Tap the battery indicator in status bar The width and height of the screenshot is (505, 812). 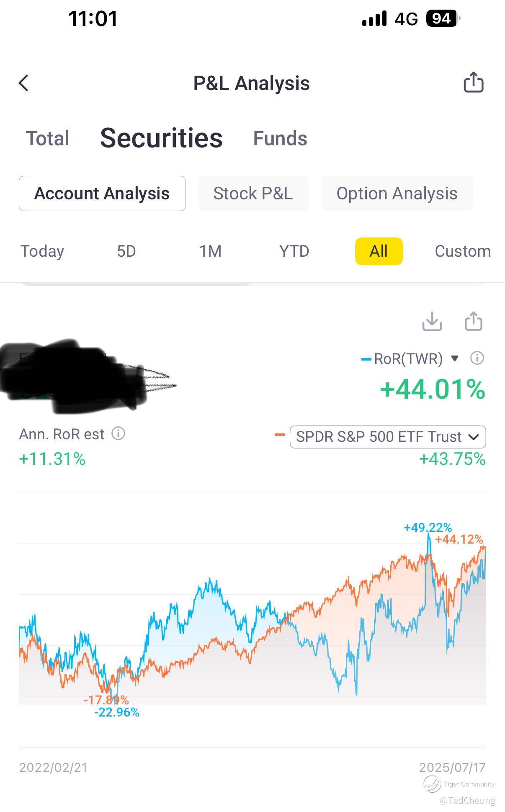[442, 19]
